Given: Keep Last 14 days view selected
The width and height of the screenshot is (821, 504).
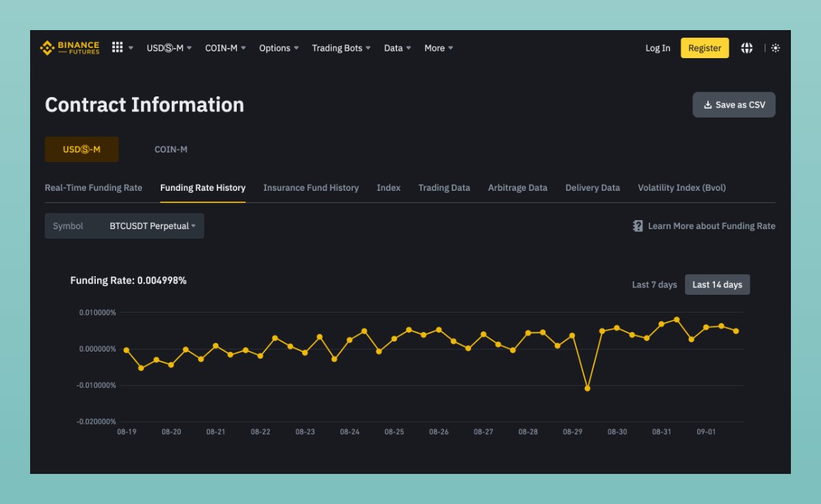Looking at the screenshot, I should [x=717, y=284].
